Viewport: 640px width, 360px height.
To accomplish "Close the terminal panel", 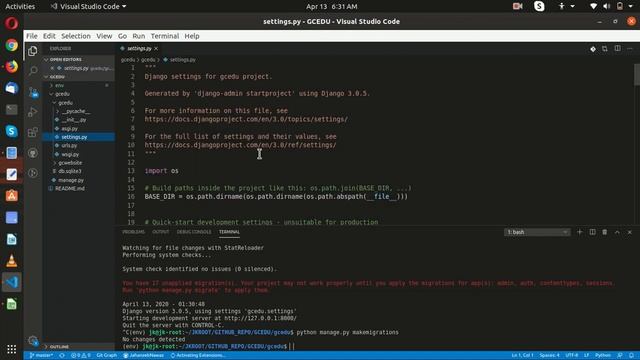I will [x=630, y=232].
